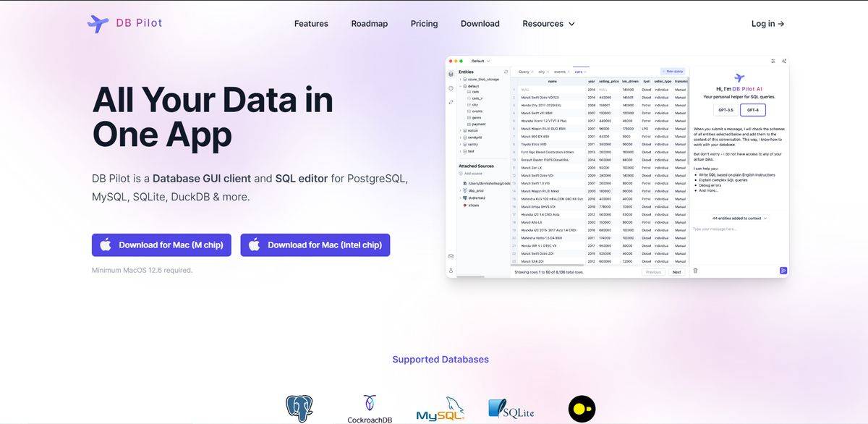Click the chevron next to Resources
Viewport: 868px width, 424px height.
pos(571,24)
